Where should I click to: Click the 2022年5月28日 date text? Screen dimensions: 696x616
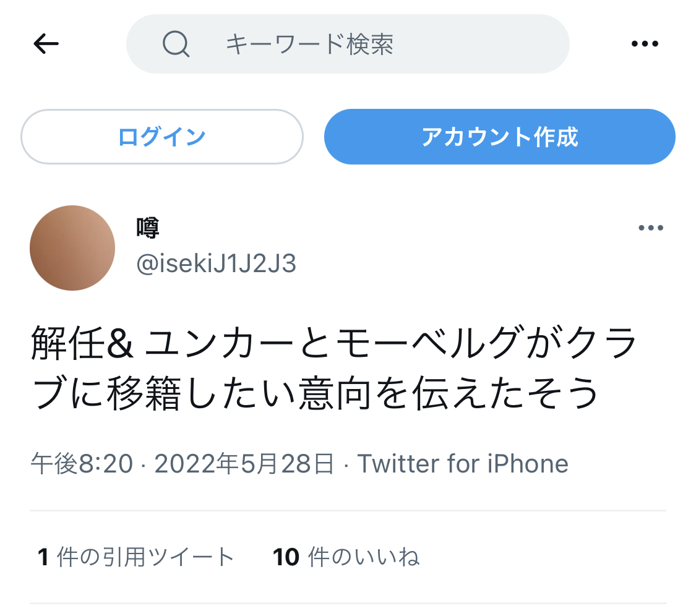pyautogui.click(x=244, y=464)
